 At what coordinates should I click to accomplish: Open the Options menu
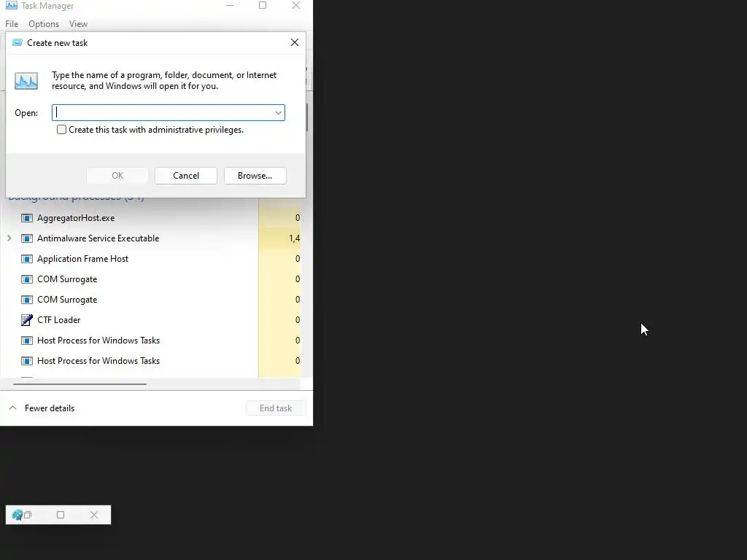click(44, 24)
